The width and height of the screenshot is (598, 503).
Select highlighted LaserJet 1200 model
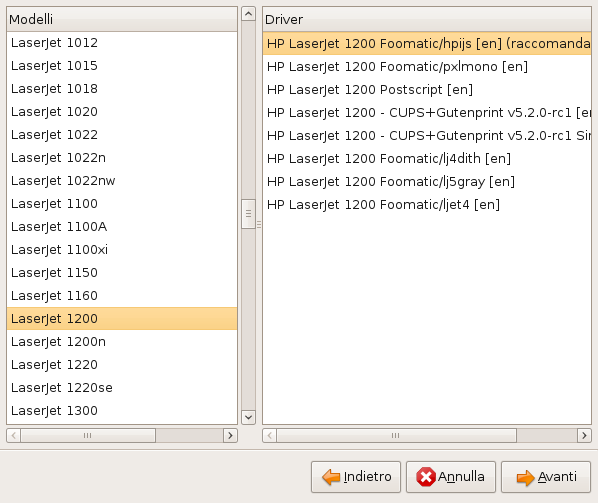pos(122,318)
